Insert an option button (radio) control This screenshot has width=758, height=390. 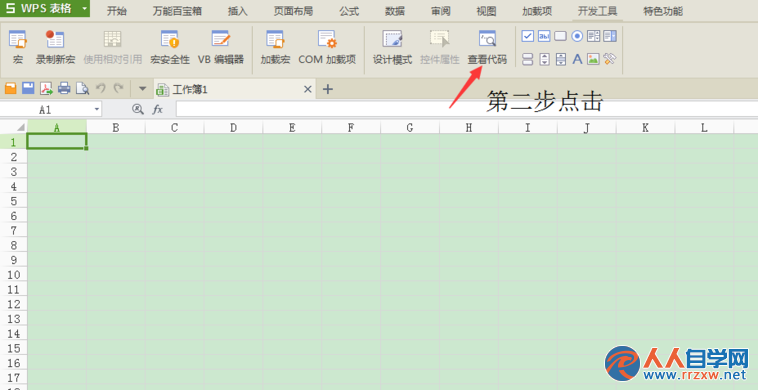(x=577, y=36)
